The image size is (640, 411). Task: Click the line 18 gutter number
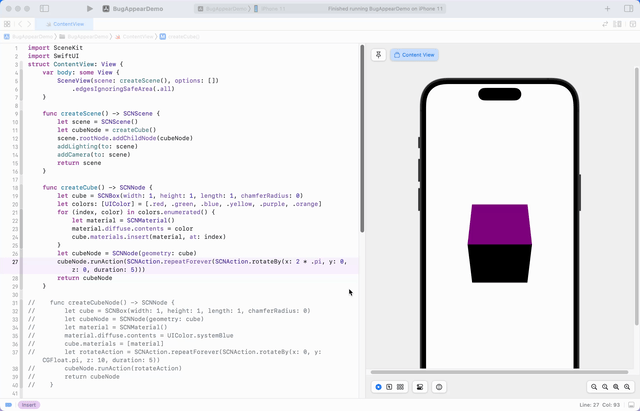(15, 188)
